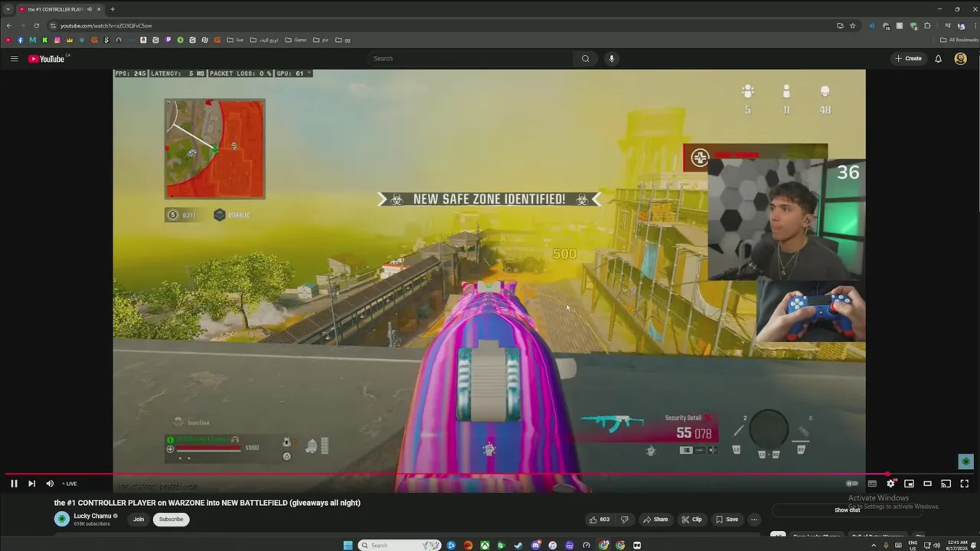Go to the YouTube home logo

pos(47,58)
